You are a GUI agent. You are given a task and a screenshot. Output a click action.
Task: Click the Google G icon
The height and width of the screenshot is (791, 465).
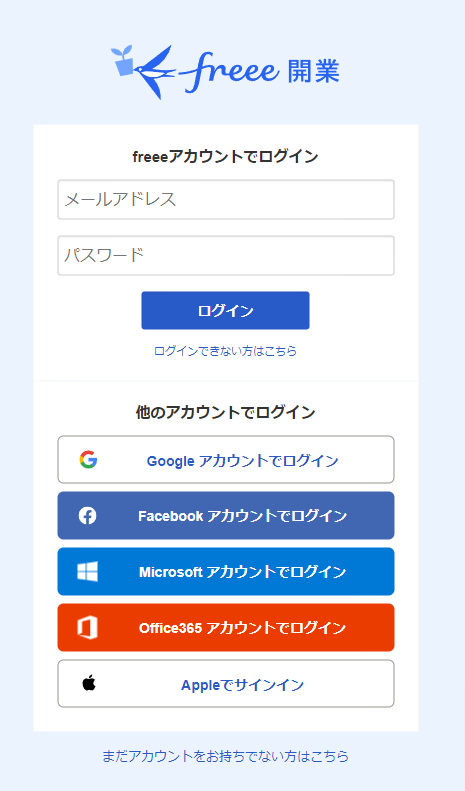(88, 460)
